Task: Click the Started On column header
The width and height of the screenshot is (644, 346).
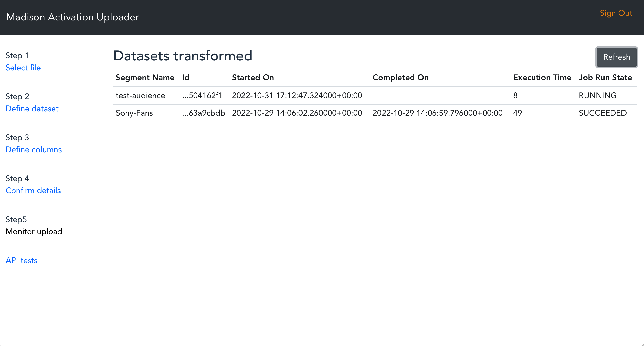Action: [253, 78]
